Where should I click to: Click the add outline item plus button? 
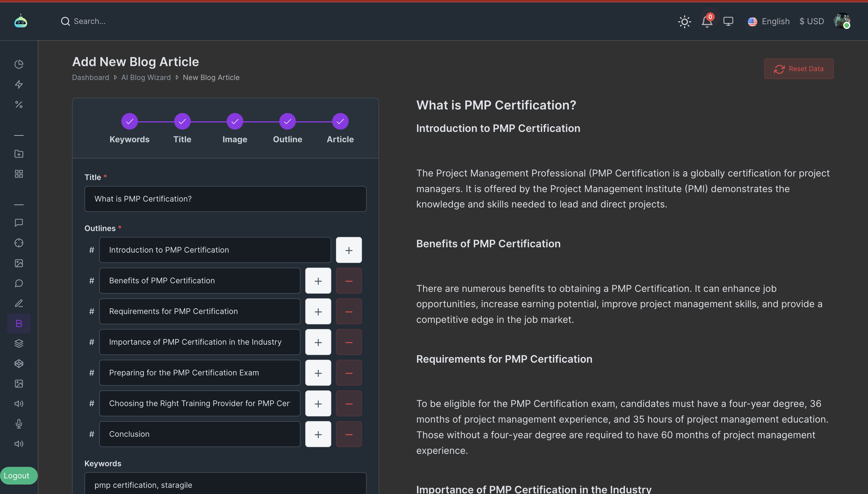[x=349, y=250]
